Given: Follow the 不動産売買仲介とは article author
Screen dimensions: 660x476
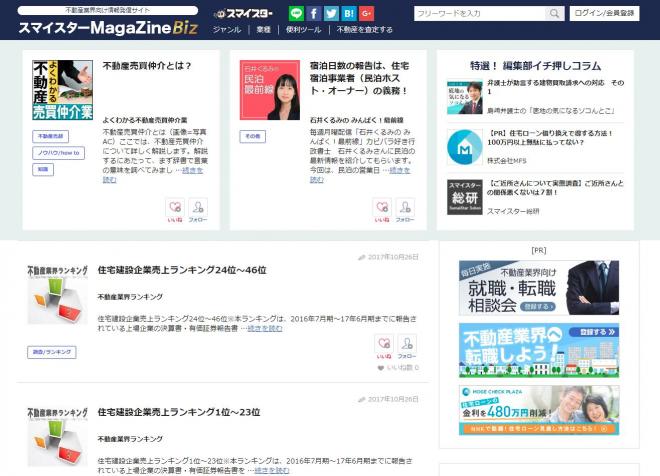Looking at the screenshot, I should (198, 210).
